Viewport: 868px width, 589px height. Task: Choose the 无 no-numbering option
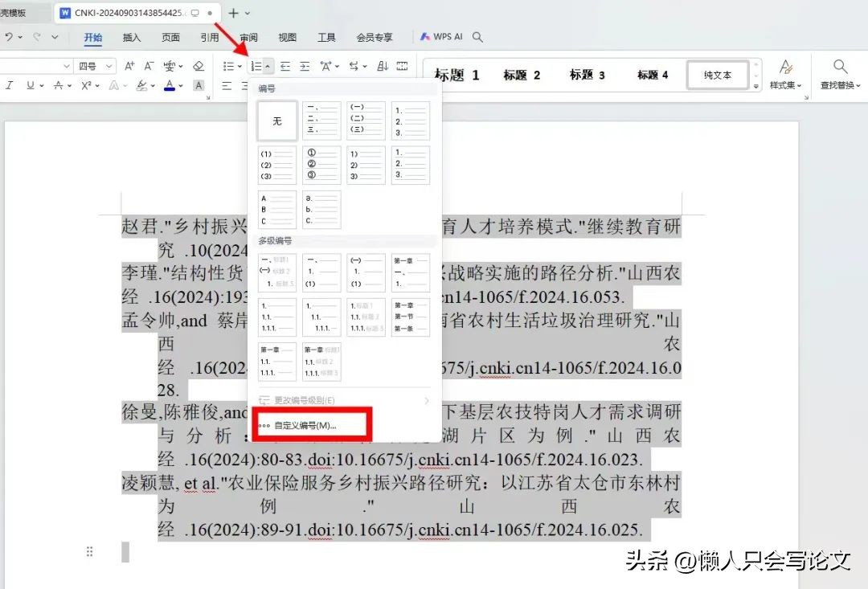click(276, 121)
